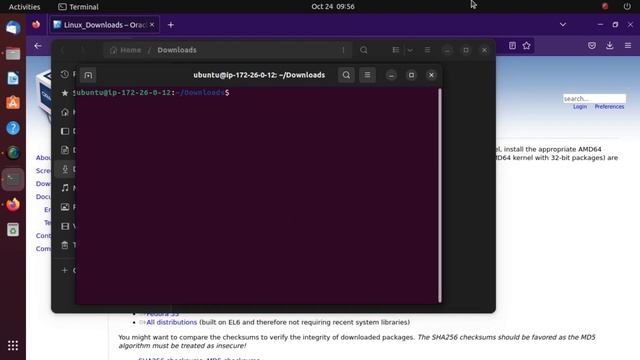Go back in Firefox
This screenshot has width=640, height=360.
coord(38,46)
